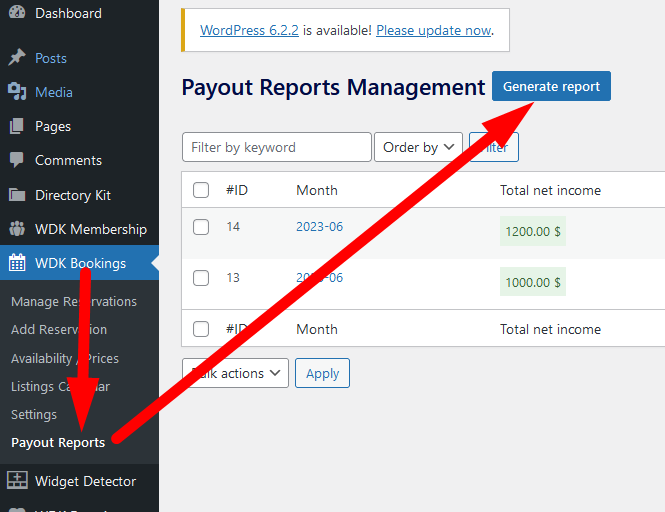Check the box for report 14

click(201, 227)
